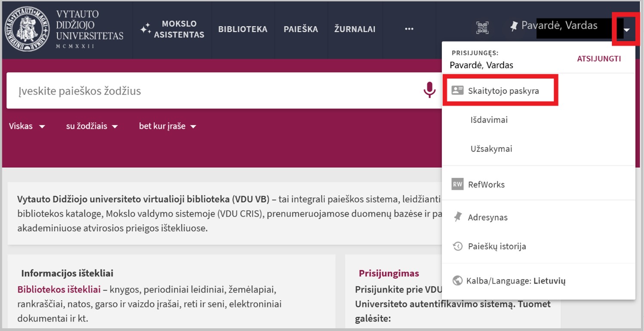Click the Atsijungti logout button
644x331 pixels.
tap(598, 59)
